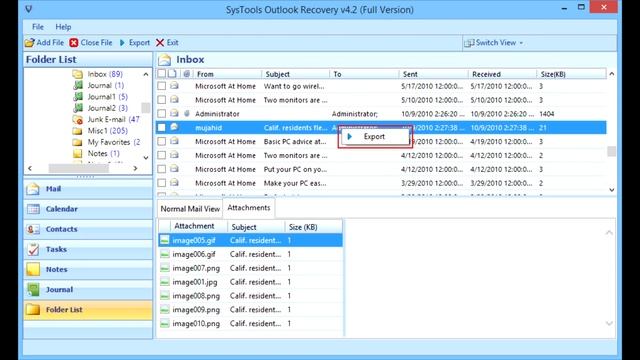Sort emails by the From column
Viewport: 640px width, 360px height.
(x=227, y=74)
